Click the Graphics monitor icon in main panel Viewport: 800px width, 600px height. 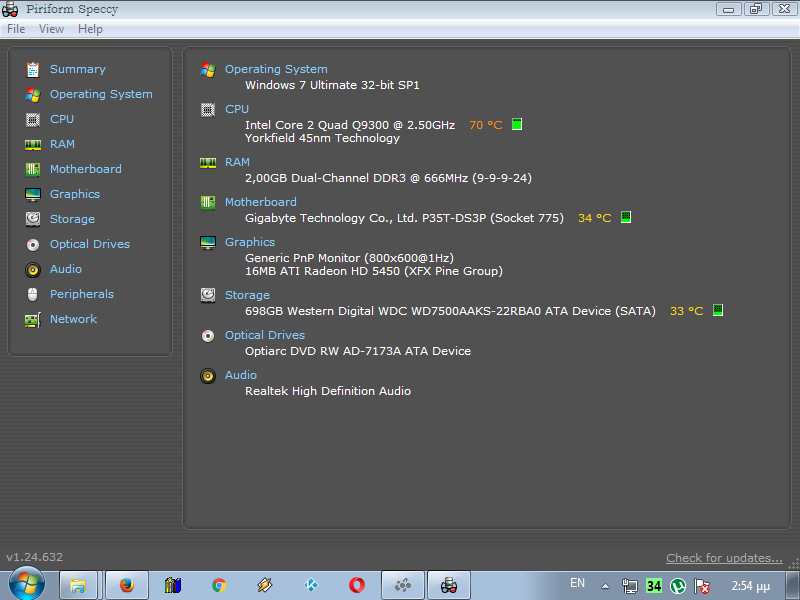[x=208, y=243]
